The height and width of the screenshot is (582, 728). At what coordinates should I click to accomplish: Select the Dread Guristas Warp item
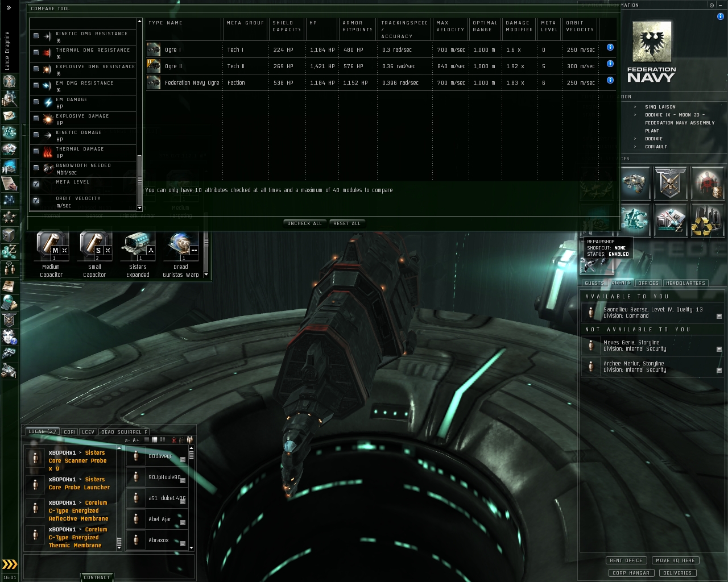click(x=181, y=254)
